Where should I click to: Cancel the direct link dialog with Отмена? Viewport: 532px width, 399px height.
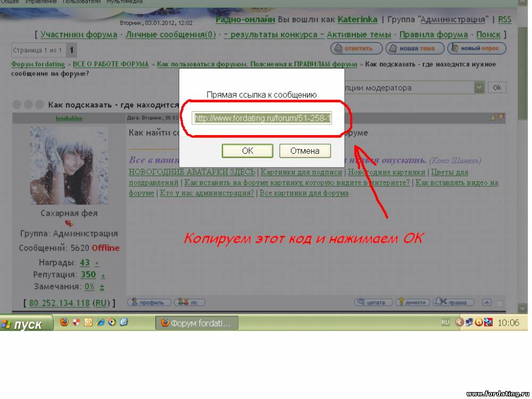tap(305, 151)
